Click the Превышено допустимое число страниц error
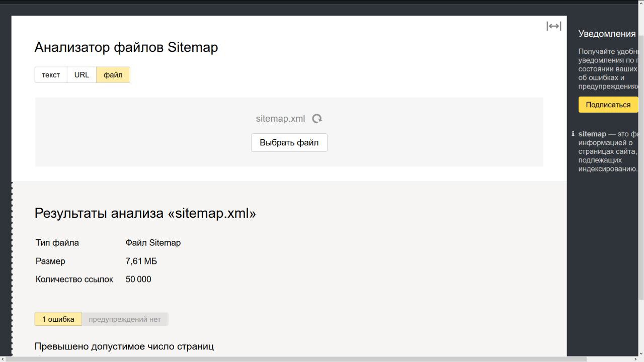 pos(124,346)
